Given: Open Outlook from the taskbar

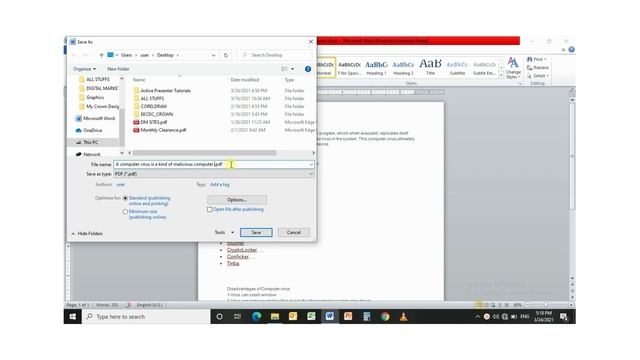Looking at the screenshot, I should (x=293, y=316).
